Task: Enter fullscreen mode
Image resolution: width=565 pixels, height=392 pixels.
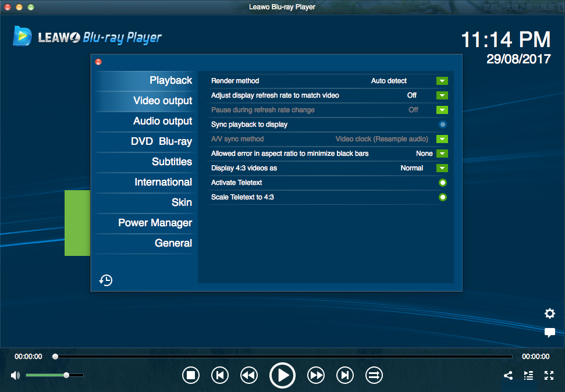Action: 549,376
